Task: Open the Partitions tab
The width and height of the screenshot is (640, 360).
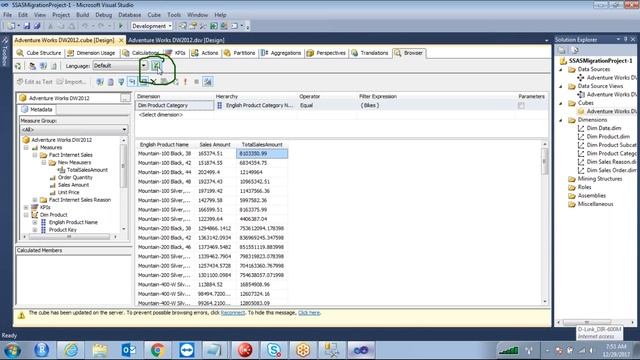Action: point(240,53)
